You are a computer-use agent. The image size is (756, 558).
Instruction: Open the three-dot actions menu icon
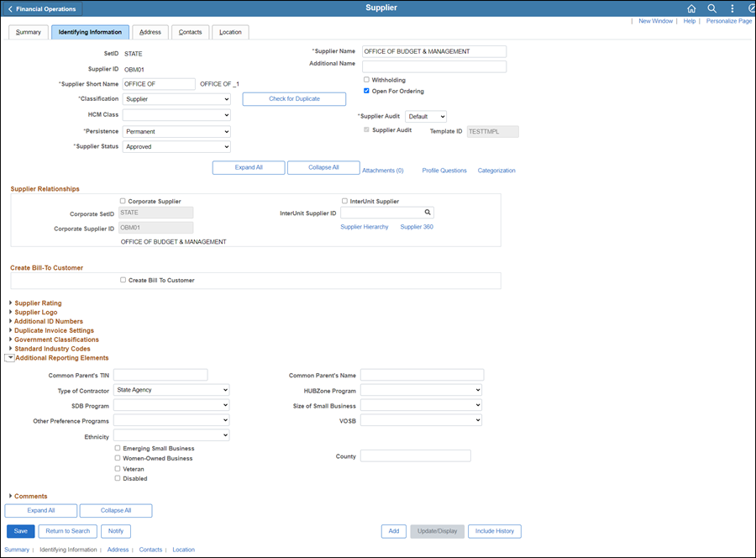(x=732, y=8)
